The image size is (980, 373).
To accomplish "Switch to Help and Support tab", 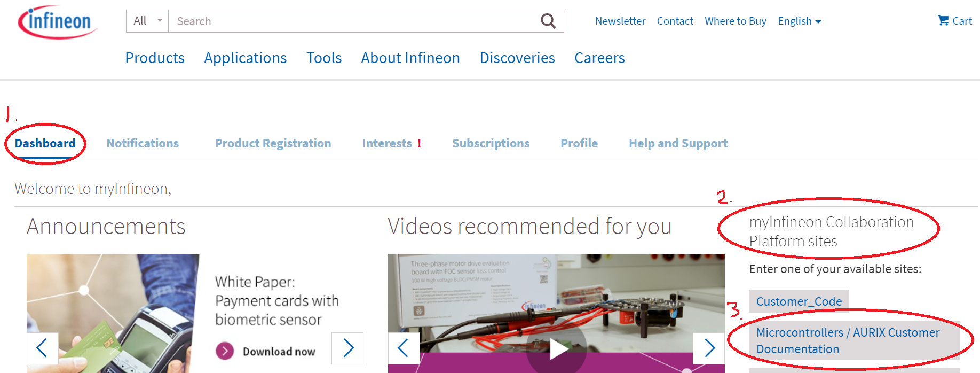I will (678, 143).
